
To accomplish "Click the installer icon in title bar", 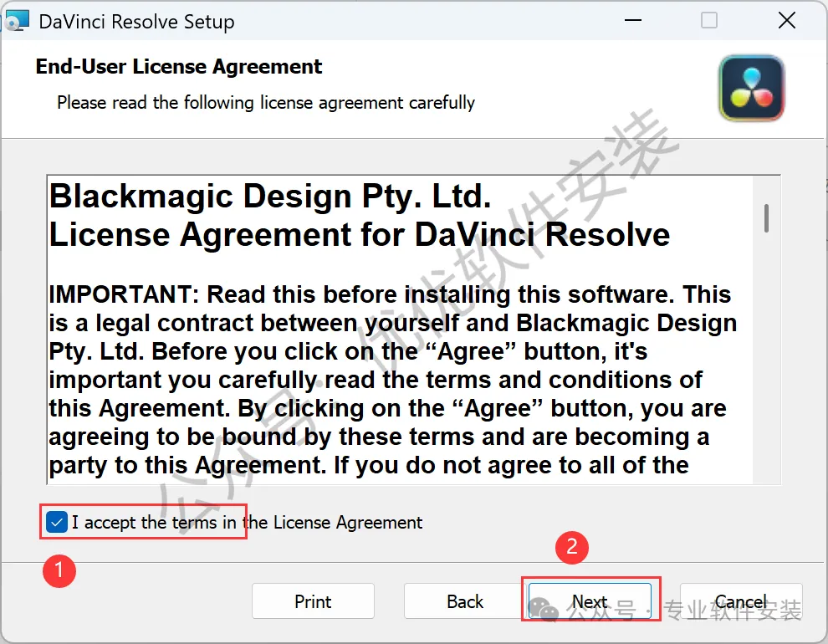I will (x=16, y=21).
